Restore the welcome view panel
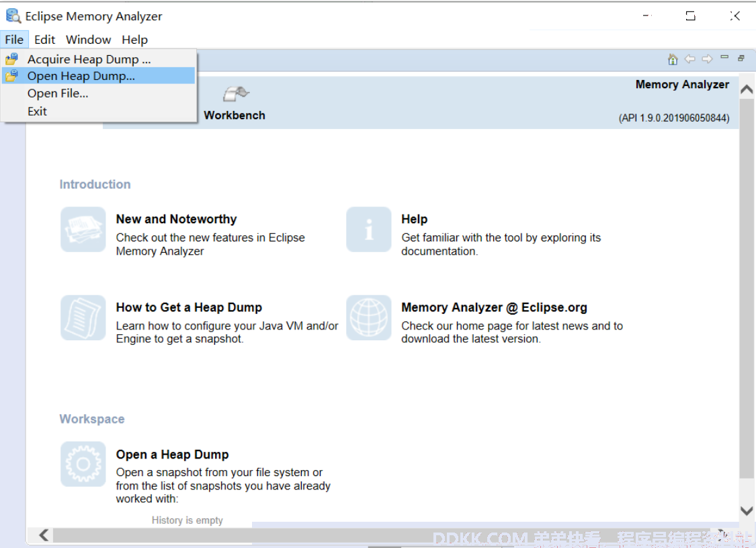 [741, 58]
